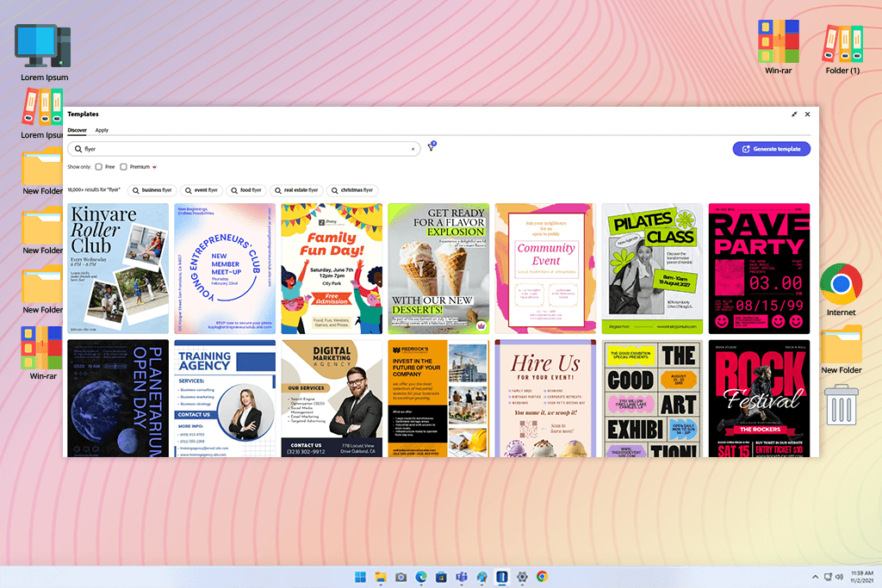
Task: Select the Planetarium Open Day template
Action: pyautogui.click(x=118, y=398)
